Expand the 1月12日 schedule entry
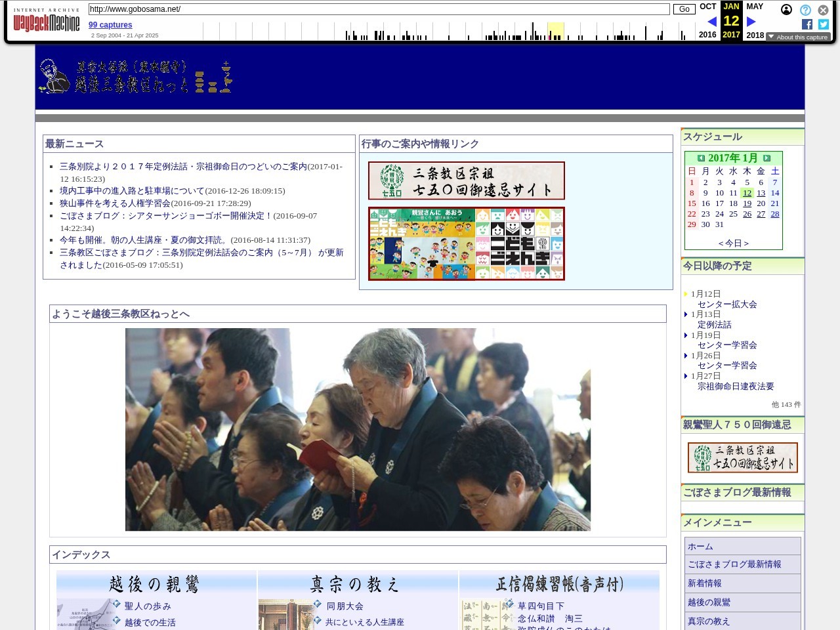The width and height of the screenshot is (840, 630). (x=686, y=294)
